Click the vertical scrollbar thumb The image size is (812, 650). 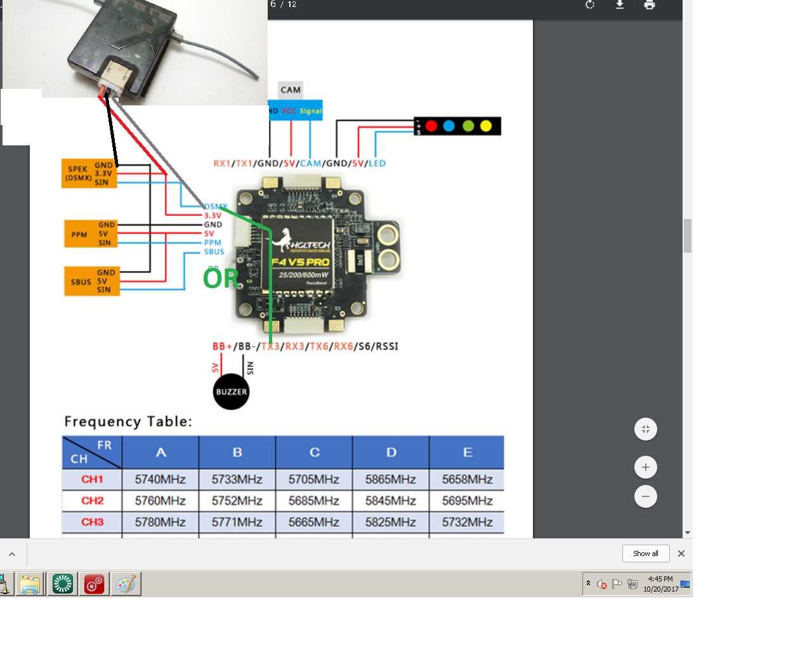click(688, 235)
